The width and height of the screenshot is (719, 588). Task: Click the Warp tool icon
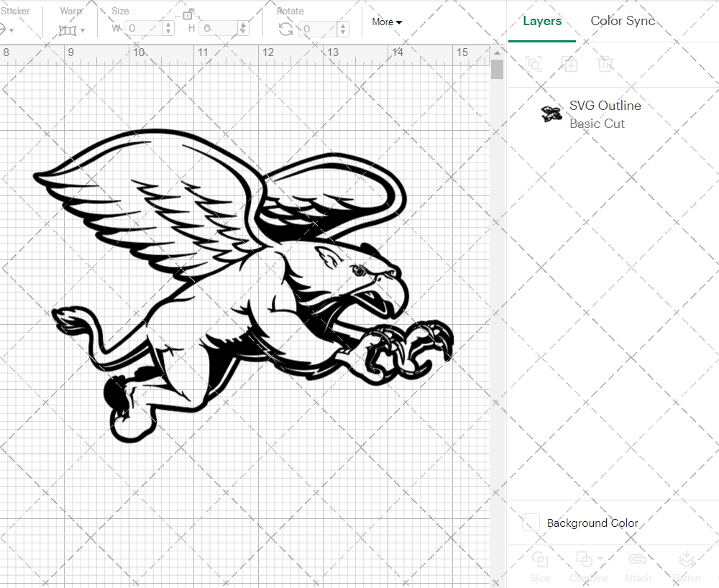pyautogui.click(x=67, y=29)
